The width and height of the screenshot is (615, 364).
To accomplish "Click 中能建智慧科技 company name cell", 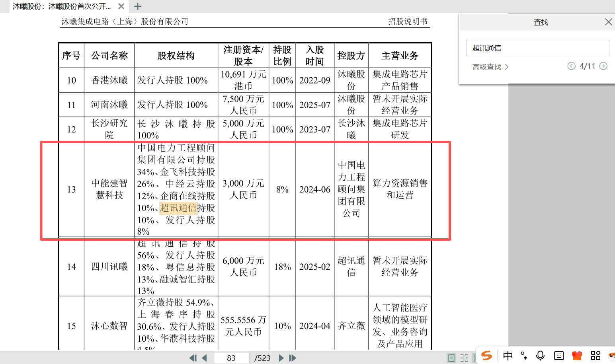I will pos(109,189).
